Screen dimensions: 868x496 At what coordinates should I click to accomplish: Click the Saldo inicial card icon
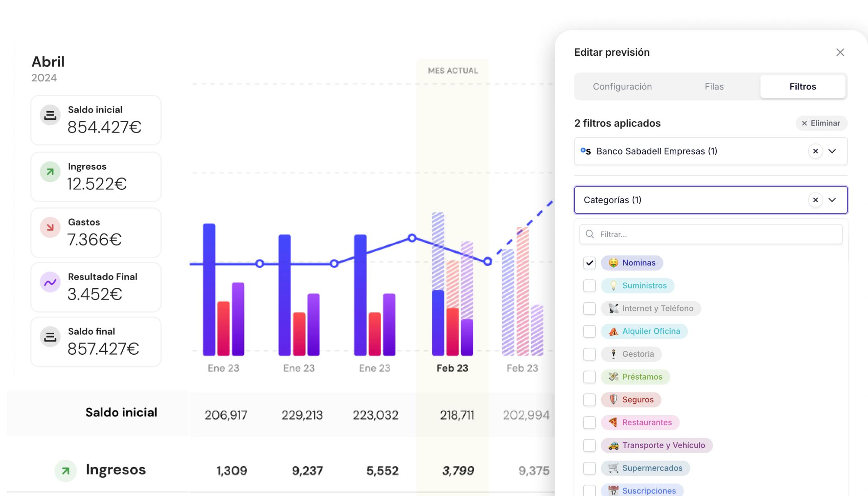(50, 115)
